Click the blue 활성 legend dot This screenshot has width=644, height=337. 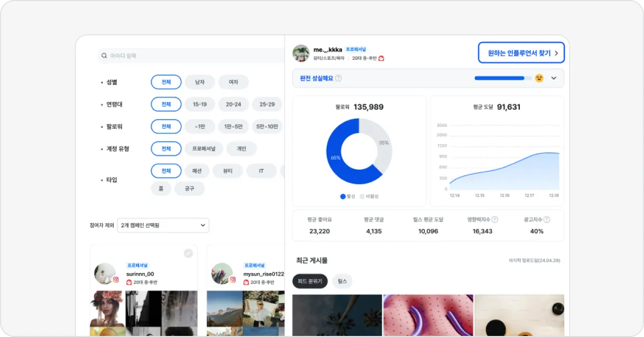click(x=343, y=196)
